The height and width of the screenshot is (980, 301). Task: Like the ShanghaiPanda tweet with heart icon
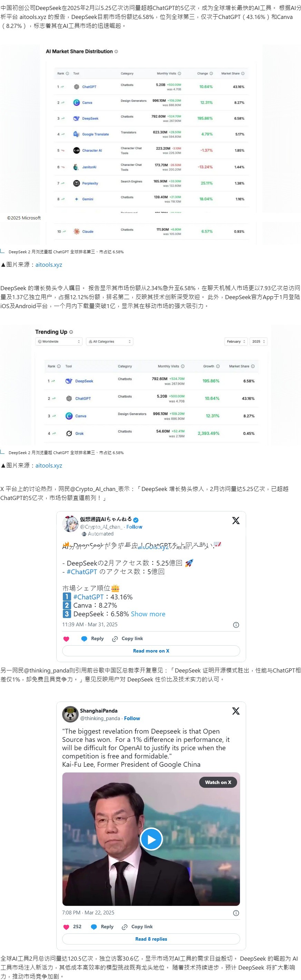point(66,927)
